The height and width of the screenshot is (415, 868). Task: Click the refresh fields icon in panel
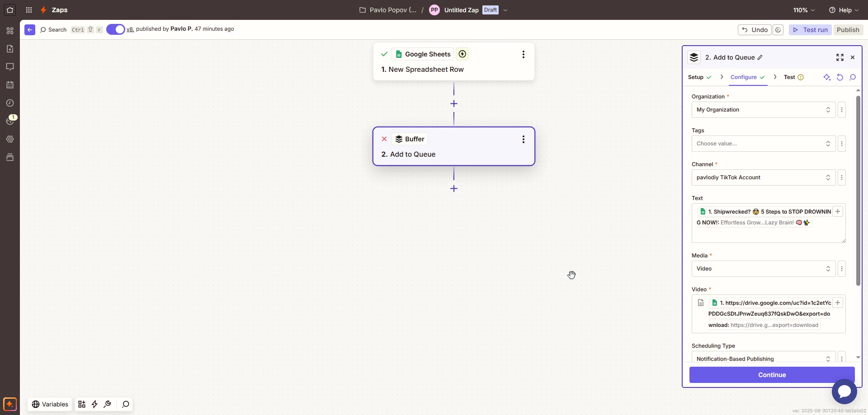(840, 77)
